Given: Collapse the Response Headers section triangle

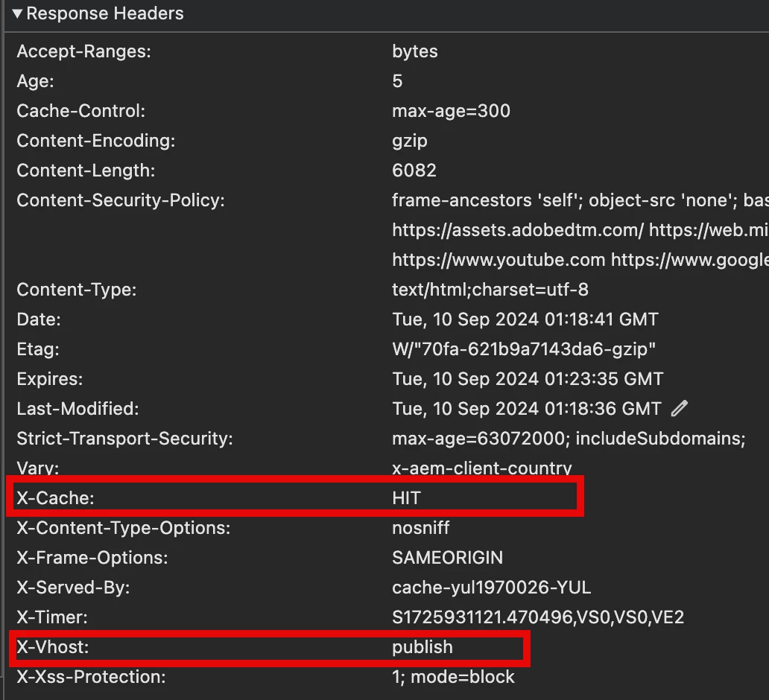Looking at the screenshot, I should coord(17,13).
